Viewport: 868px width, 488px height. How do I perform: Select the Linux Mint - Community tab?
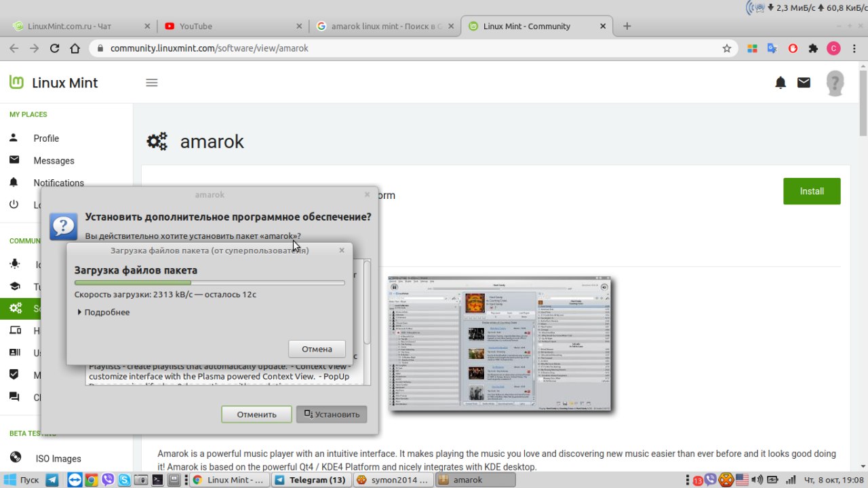click(x=536, y=26)
